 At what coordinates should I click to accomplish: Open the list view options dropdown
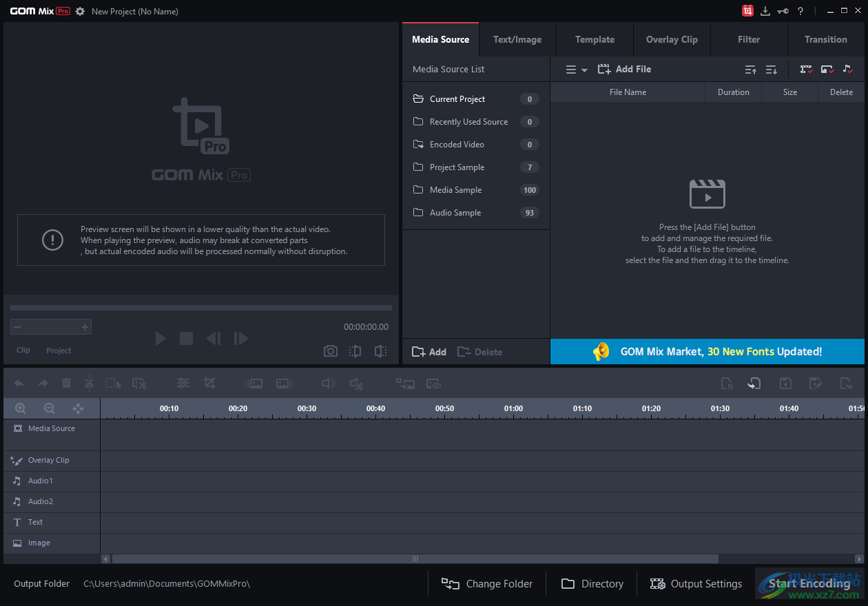pos(576,70)
